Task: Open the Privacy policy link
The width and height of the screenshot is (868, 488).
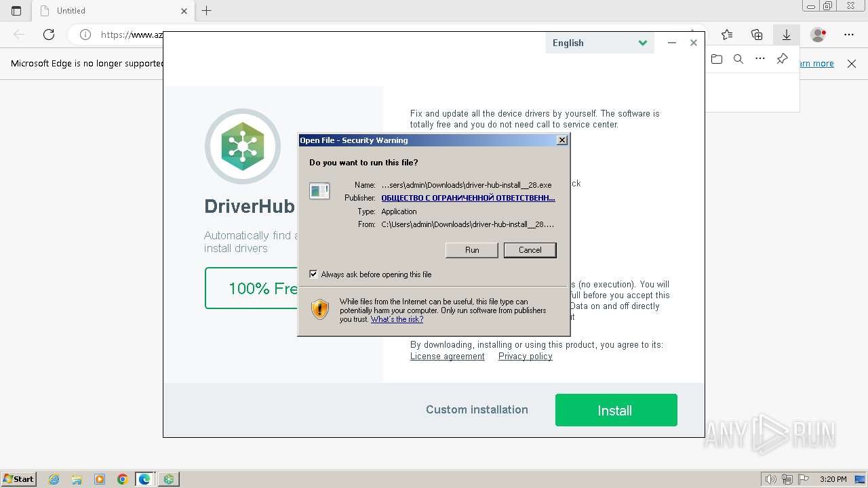Action: [x=526, y=357]
